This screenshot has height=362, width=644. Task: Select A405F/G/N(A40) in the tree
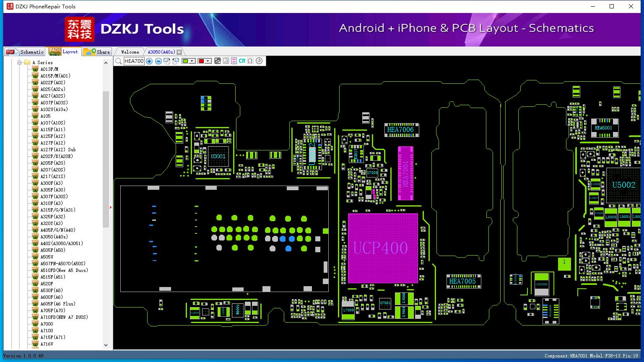58,230
